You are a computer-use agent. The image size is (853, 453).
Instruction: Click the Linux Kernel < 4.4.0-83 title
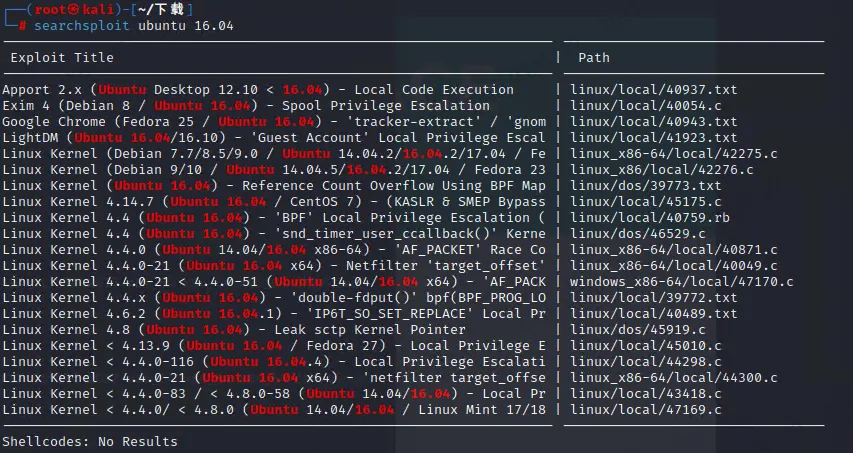[x=274, y=394]
